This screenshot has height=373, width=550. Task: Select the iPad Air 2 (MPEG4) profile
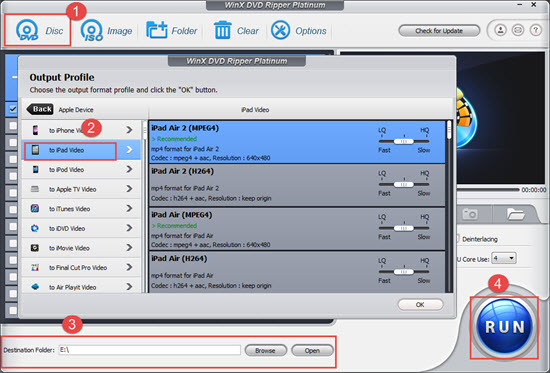[x=297, y=142]
